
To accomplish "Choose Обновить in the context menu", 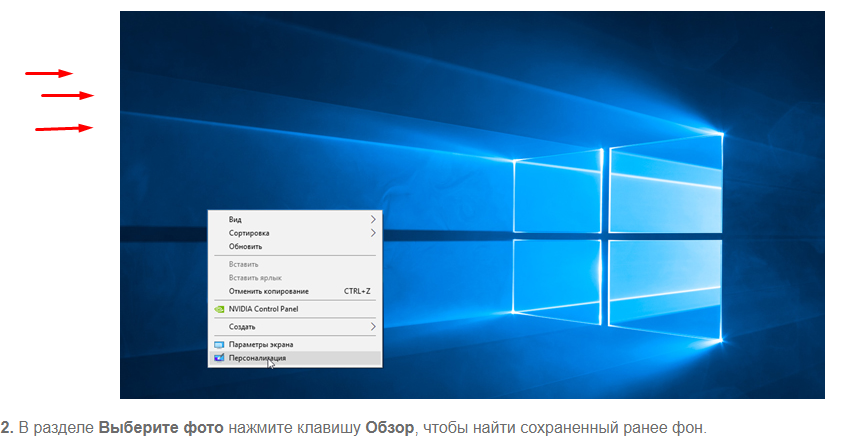I will [295, 247].
